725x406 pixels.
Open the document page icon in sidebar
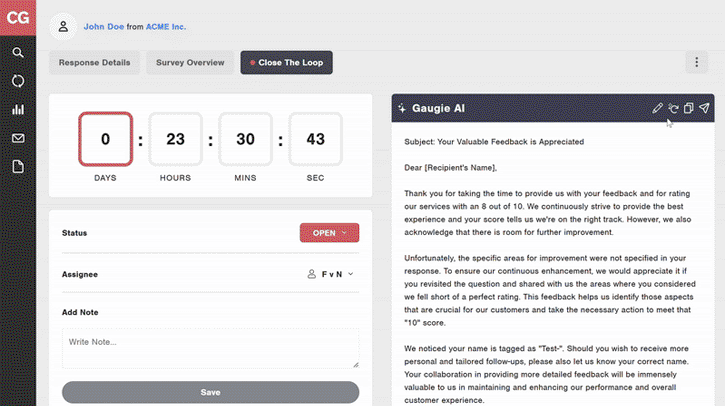coord(18,166)
